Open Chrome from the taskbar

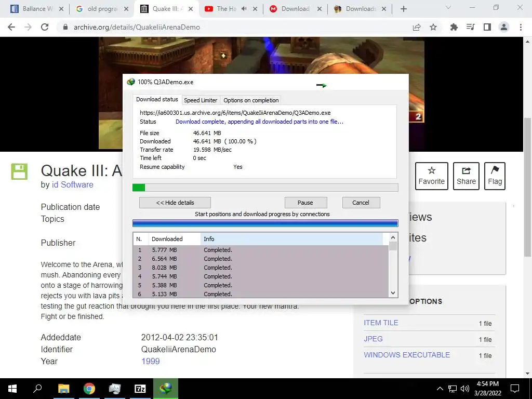coord(89,389)
